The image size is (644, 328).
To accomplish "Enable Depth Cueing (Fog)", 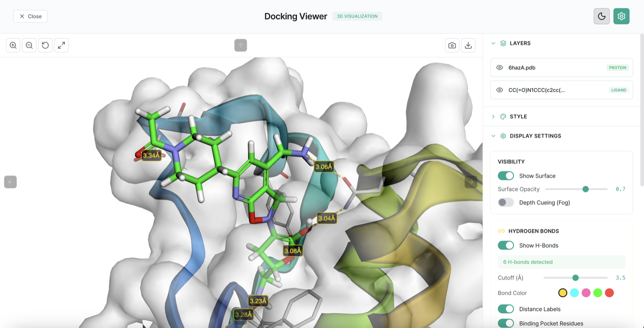I will point(506,203).
